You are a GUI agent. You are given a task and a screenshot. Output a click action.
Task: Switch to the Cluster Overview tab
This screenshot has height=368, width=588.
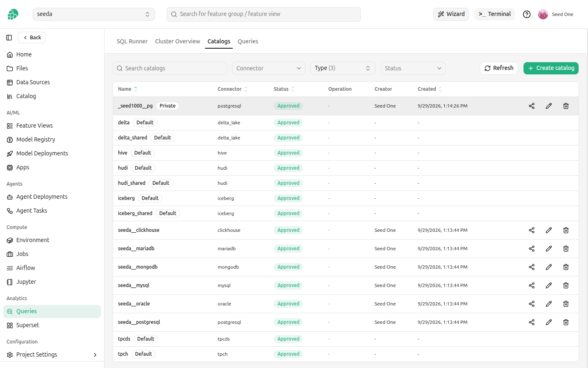[x=178, y=41]
